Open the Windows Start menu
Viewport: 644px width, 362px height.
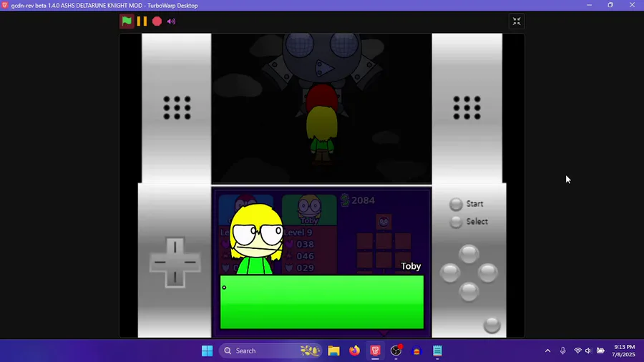pos(208,351)
